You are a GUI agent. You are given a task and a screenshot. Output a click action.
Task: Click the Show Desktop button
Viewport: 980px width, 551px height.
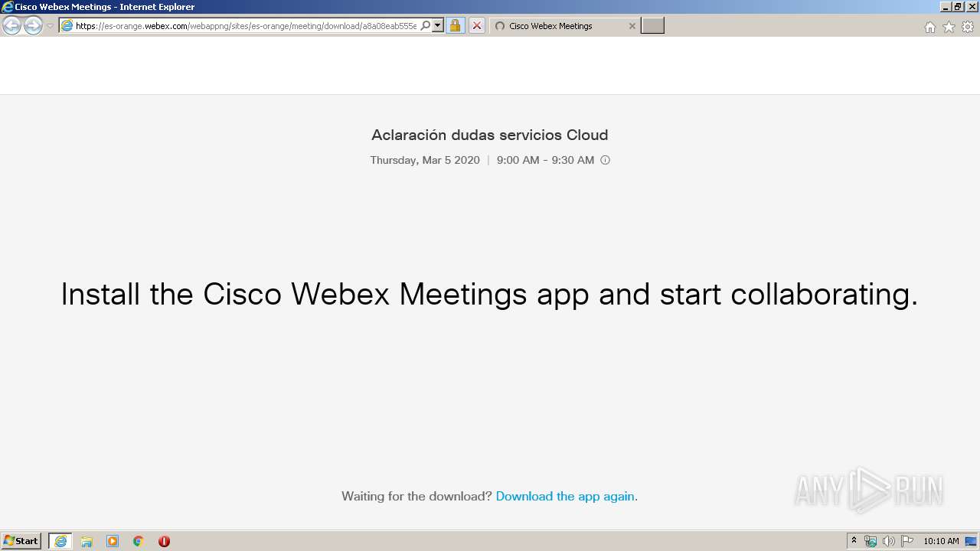(x=972, y=541)
